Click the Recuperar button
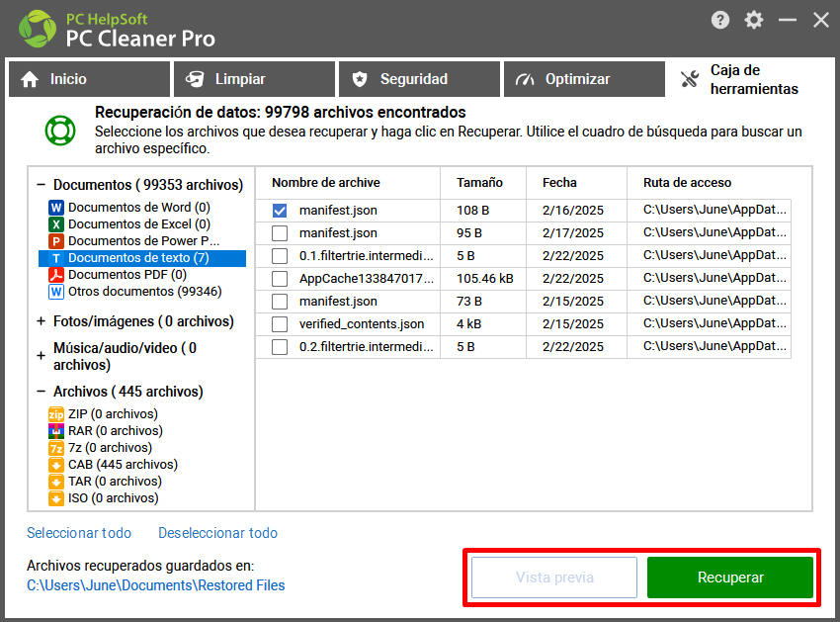840x622 pixels. (730, 578)
